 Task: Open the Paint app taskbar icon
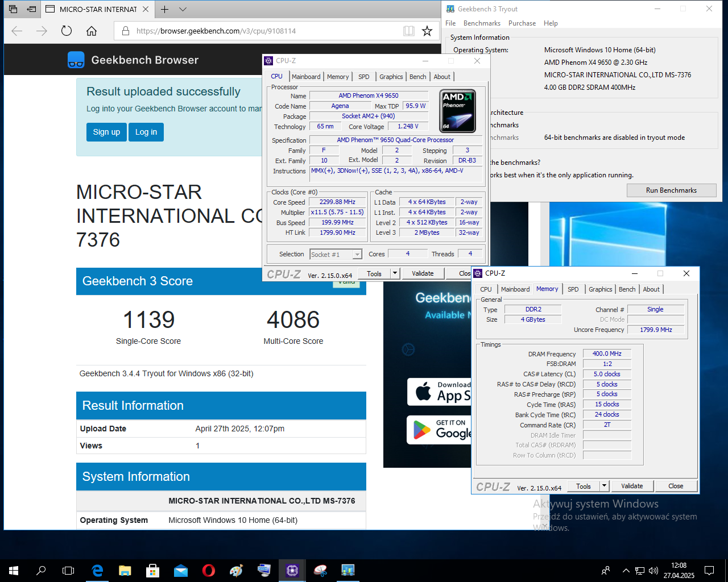pyautogui.click(x=236, y=571)
